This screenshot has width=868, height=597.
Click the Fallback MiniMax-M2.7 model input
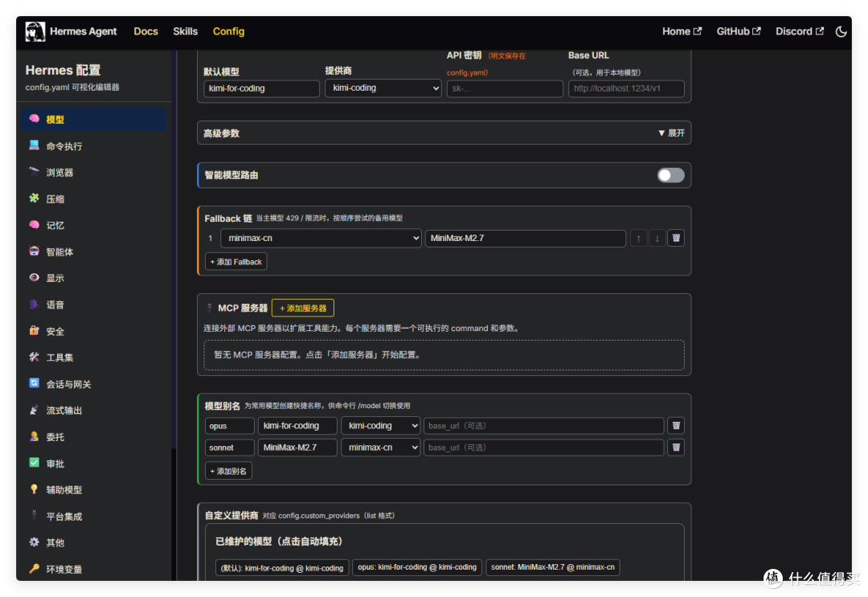pos(526,238)
